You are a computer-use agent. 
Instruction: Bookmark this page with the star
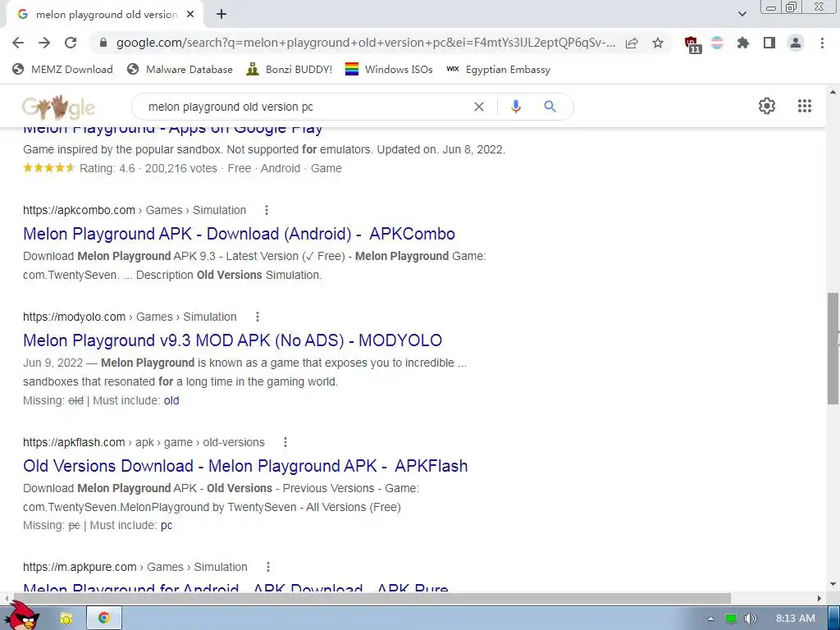pos(658,43)
